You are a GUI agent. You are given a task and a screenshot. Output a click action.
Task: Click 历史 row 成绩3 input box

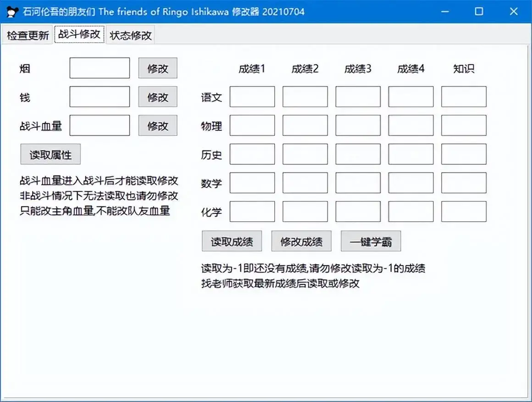(x=358, y=154)
